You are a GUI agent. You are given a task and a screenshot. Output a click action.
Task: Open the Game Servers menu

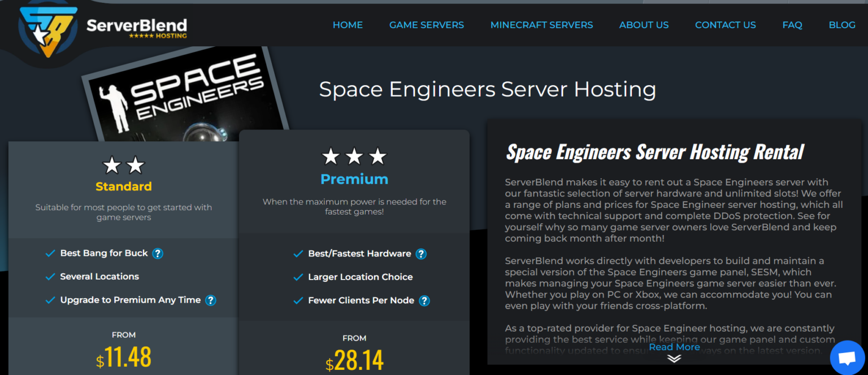point(426,25)
